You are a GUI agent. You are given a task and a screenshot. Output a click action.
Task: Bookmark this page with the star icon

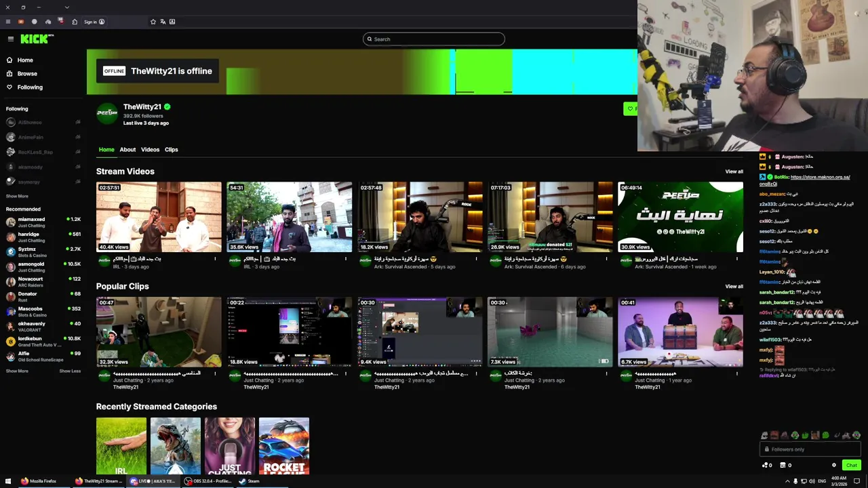click(153, 22)
